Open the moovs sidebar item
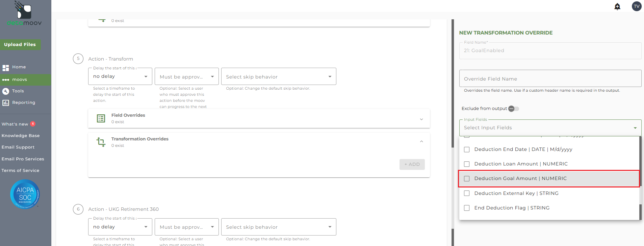 tap(20, 80)
